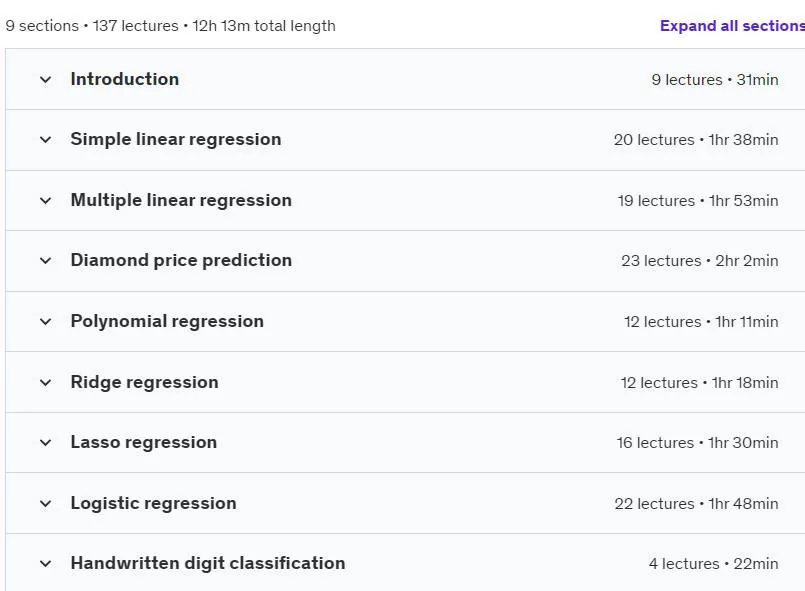This screenshot has width=805, height=591.
Task: Expand Logistic regression chevron icon
Action: 45,504
